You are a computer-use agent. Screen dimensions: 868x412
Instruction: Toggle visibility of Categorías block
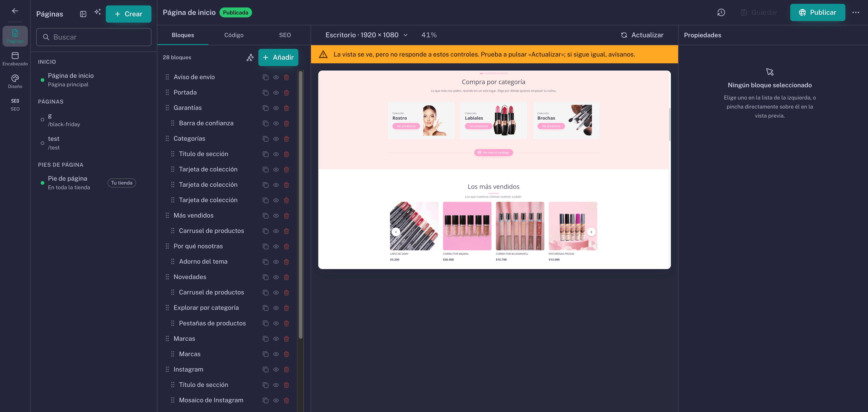coord(276,139)
